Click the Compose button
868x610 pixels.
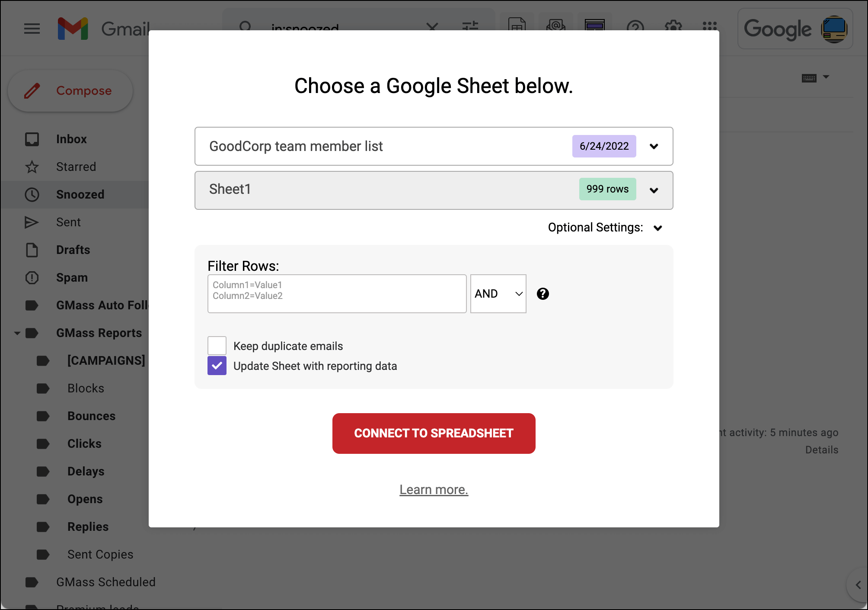coord(70,91)
